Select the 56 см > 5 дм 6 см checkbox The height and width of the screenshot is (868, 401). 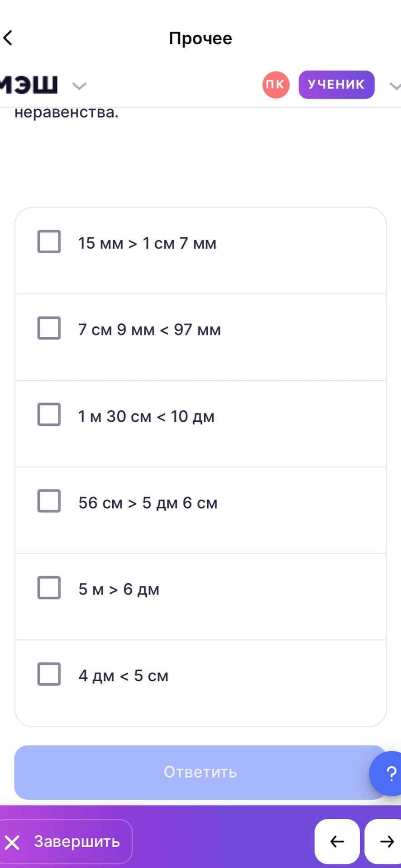49,500
